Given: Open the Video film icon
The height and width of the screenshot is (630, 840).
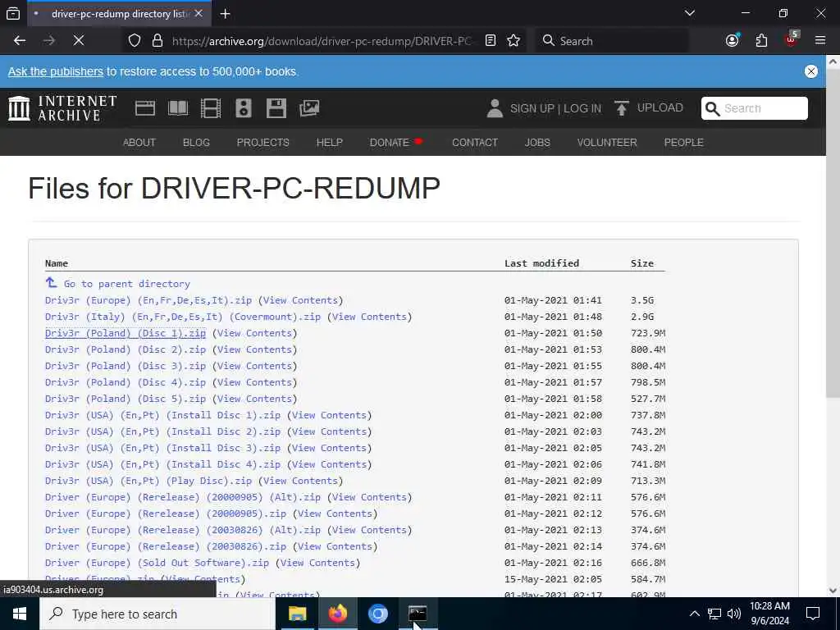Looking at the screenshot, I should click(x=211, y=108).
